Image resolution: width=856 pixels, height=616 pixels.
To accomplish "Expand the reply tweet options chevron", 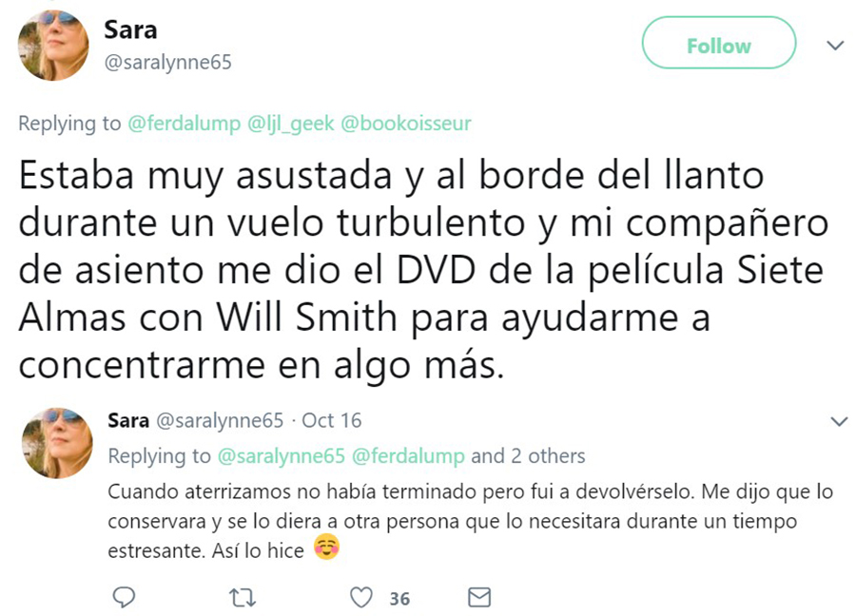I will (839, 421).
